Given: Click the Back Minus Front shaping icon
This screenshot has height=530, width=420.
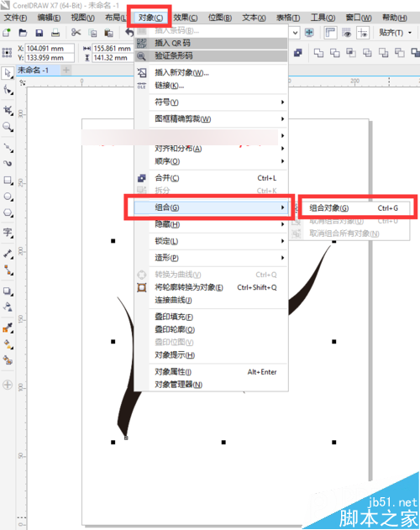Looking at the screenshot, I should [x=400, y=53].
